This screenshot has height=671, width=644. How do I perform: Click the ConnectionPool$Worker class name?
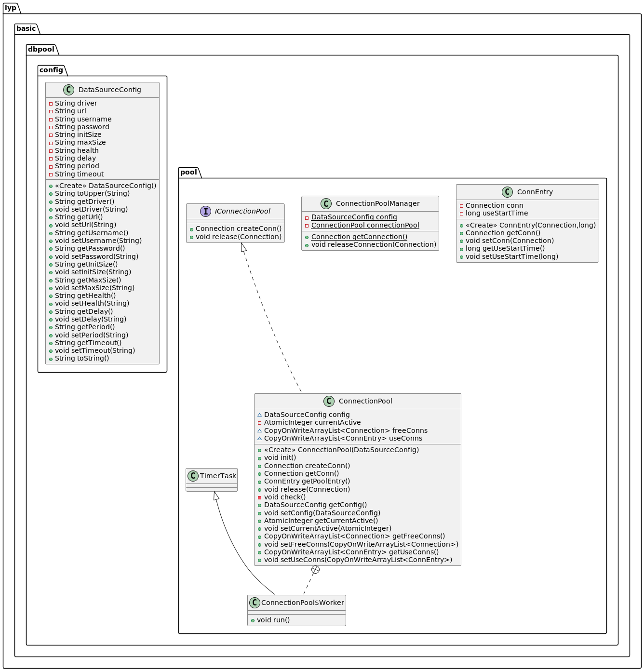(303, 603)
